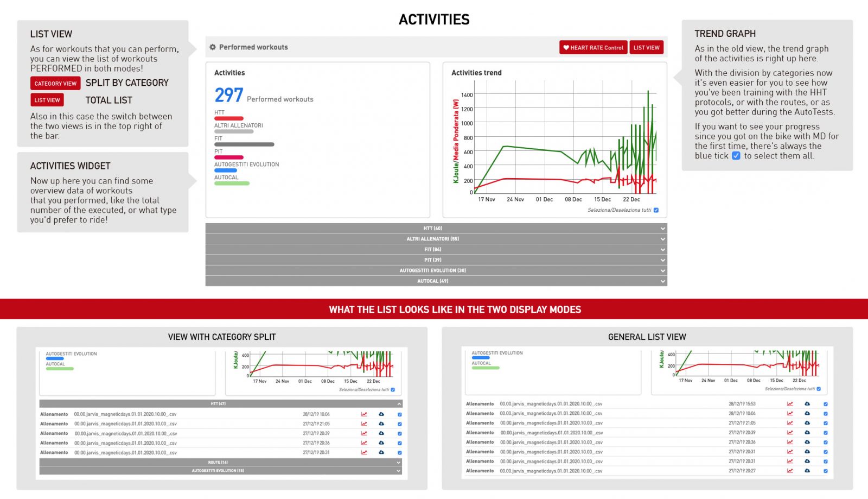868x499 pixels.
Task: Download the 28/12/19 10:04 workout via cloud icon
Action: [x=381, y=413]
